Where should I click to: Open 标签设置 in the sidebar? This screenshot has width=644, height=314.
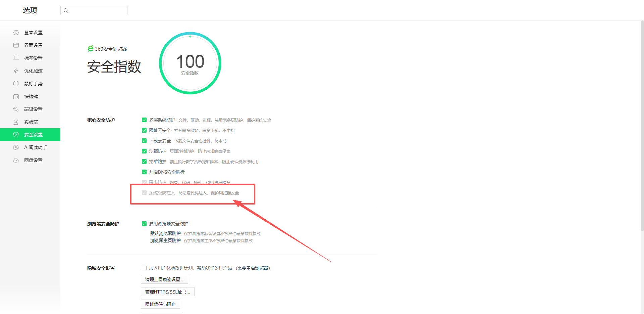click(x=30, y=58)
